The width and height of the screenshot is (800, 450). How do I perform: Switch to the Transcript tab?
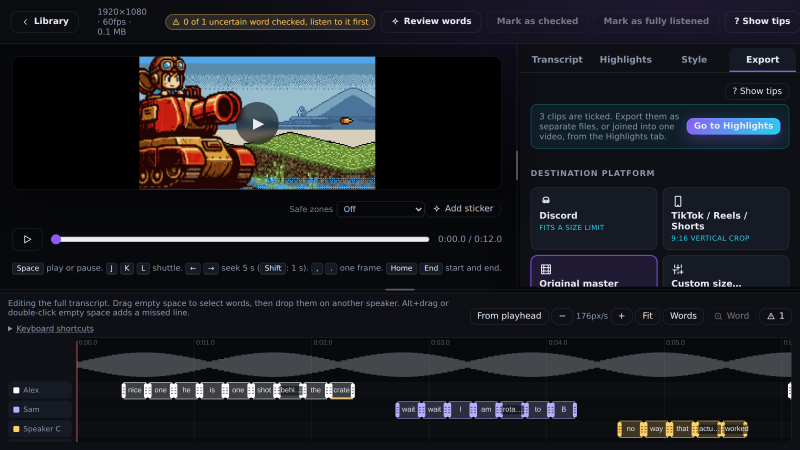tap(557, 60)
